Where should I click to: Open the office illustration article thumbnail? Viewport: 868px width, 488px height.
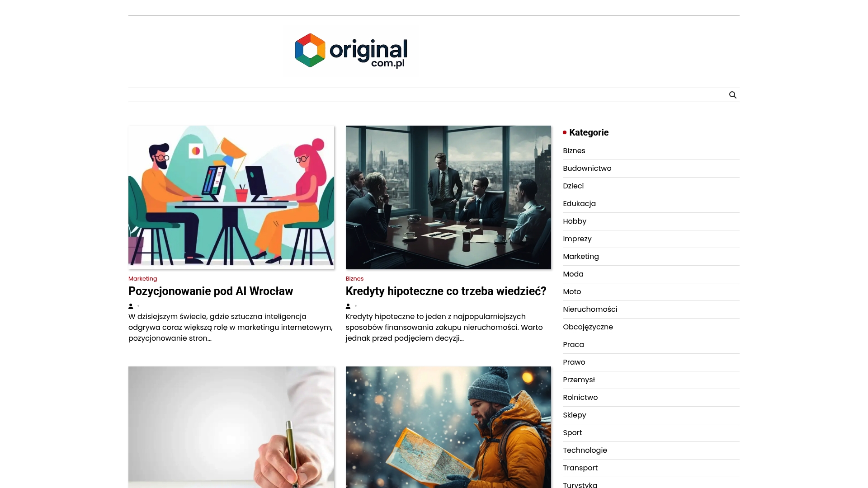click(x=231, y=197)
